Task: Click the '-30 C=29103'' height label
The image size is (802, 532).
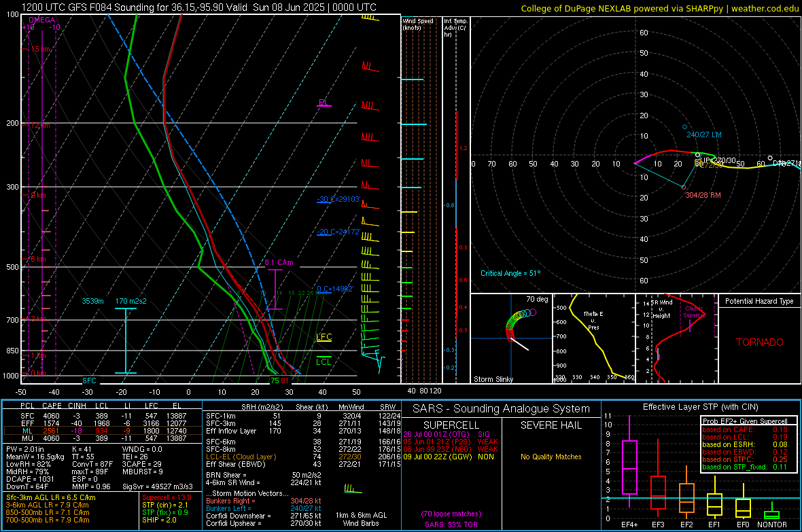Action: [x=338, y=199]
